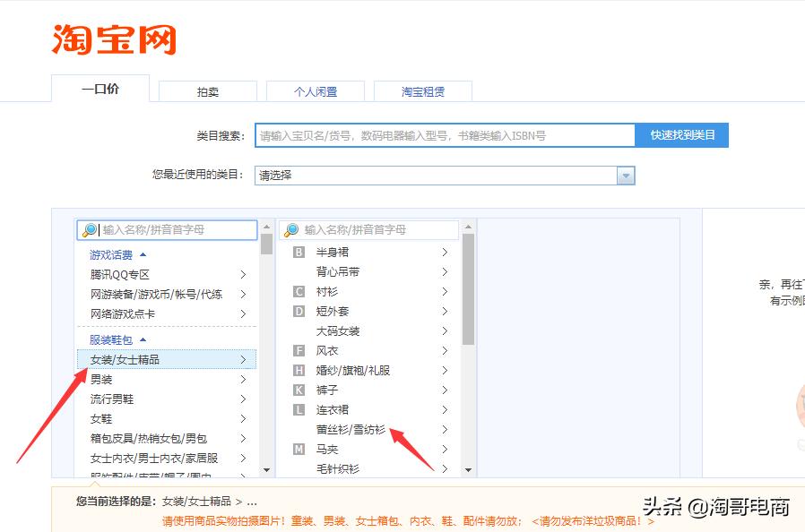Switch to the 拍卖 tab
Image resolution: width=805 pixels, height=532 pixels.
tap(207, 90)
